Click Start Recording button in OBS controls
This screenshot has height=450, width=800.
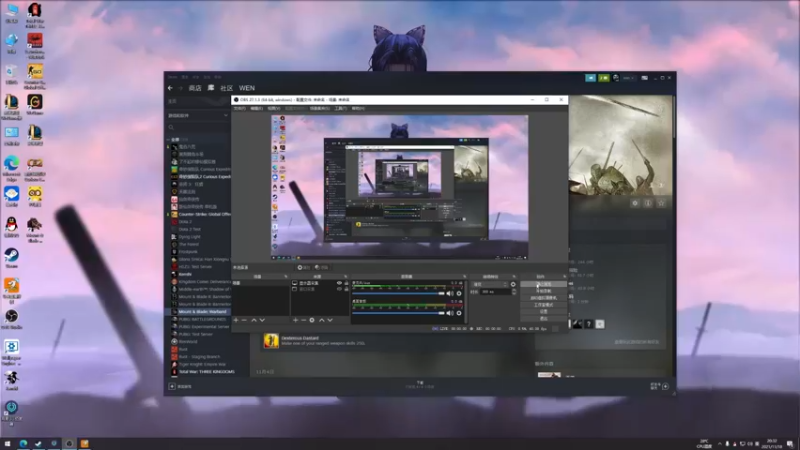point(543,291)
